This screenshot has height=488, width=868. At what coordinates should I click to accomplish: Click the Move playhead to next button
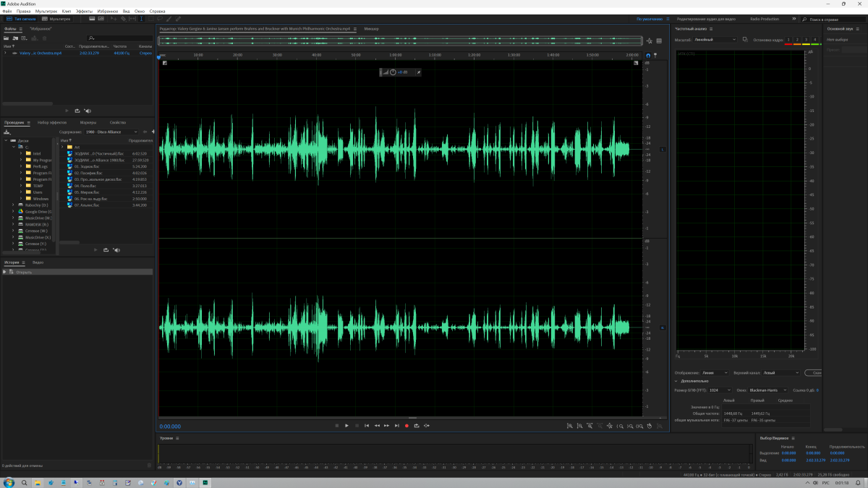(x=397, y=426)
